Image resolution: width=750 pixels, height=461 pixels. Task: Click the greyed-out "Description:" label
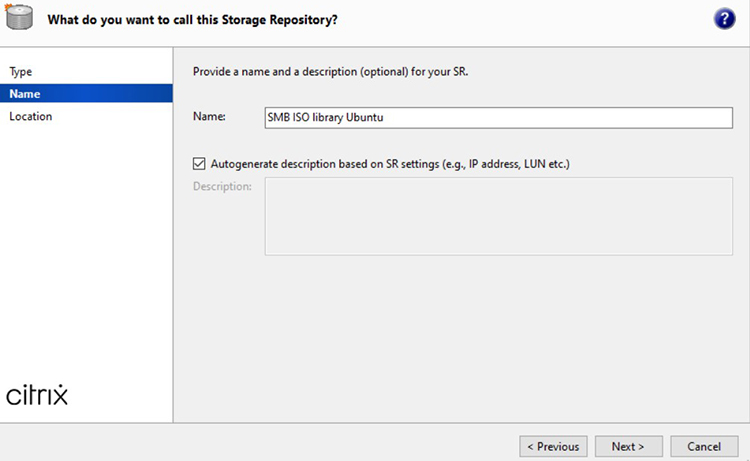(222, 186)
